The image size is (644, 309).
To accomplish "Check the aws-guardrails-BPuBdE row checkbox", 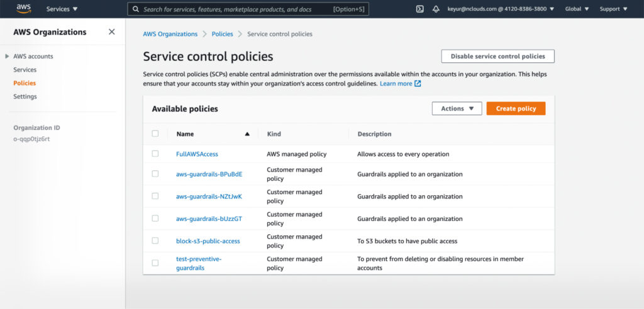I will (x=155, y=173).
